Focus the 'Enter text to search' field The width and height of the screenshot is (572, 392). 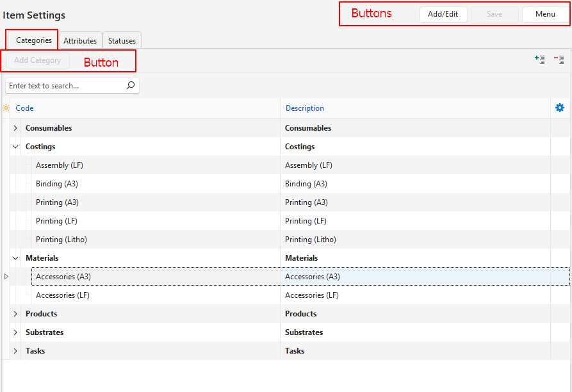[x=64, y=85]
